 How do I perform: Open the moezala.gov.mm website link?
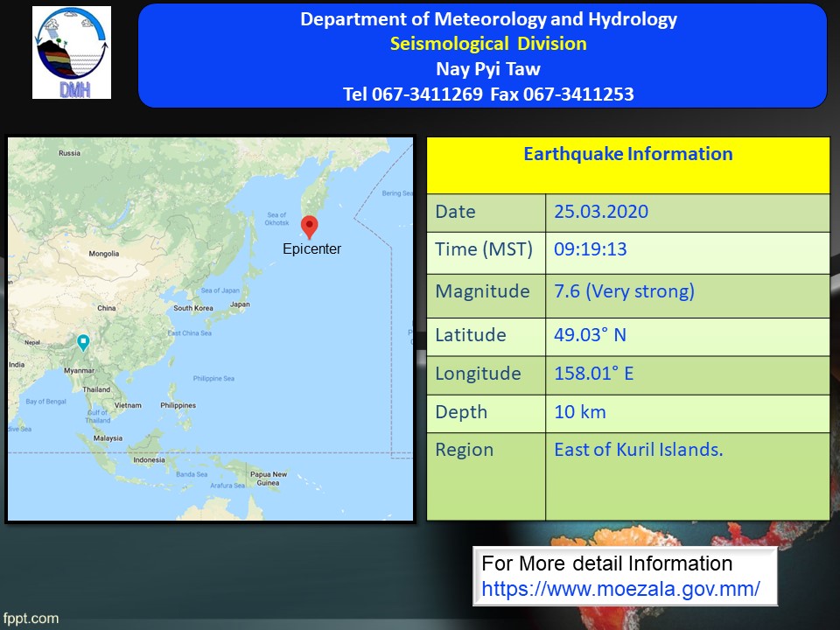coord(620,589)
